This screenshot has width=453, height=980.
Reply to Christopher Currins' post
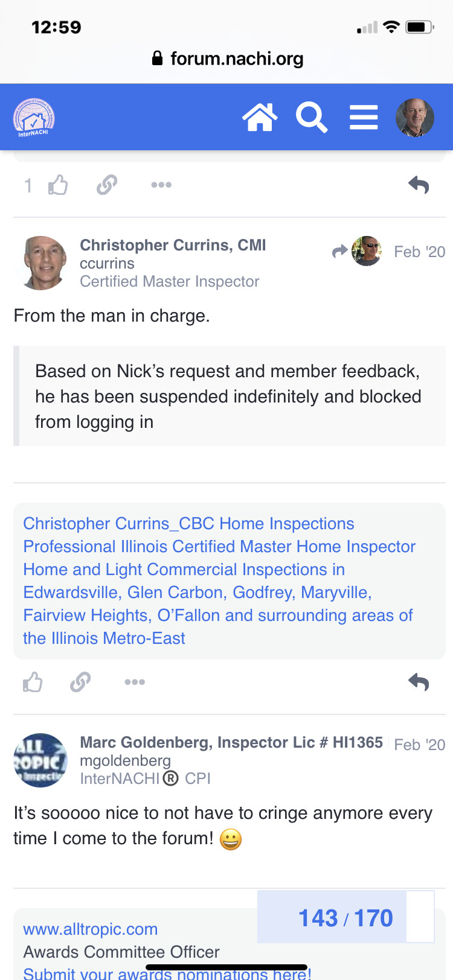[x=419, y=682]
